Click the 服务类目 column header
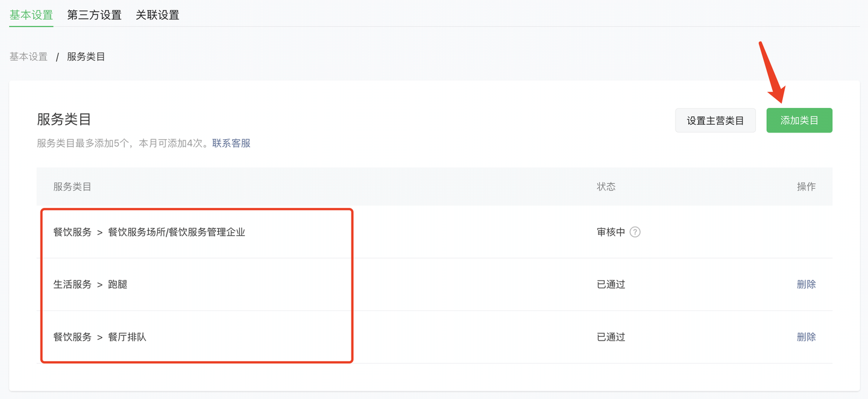Viewport: 868px width, 399px height. [x=72, y=187]
